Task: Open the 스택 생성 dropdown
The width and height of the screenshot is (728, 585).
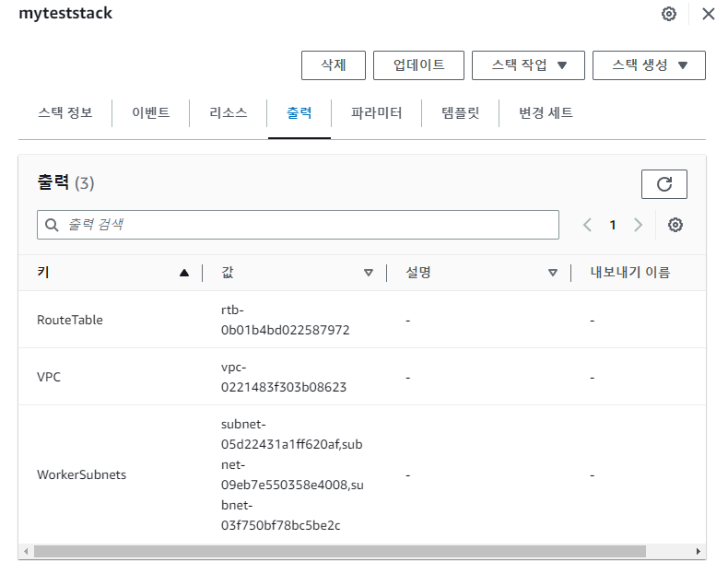Action: tap(649, 65)
